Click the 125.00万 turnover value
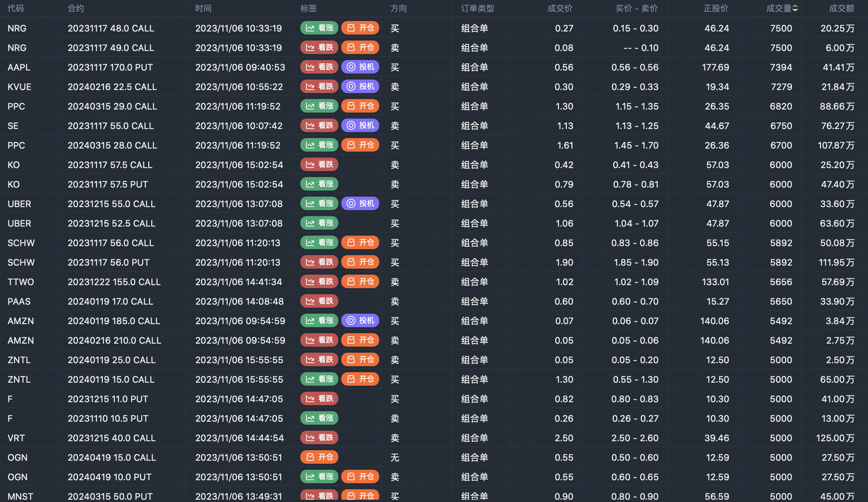Screen dimensions: 868x502 pyautogui.click(x=835, y=438)
